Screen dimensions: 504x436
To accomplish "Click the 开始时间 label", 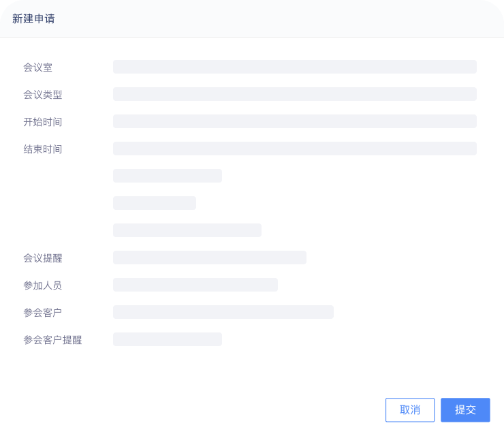I will (x=42, y=122).
